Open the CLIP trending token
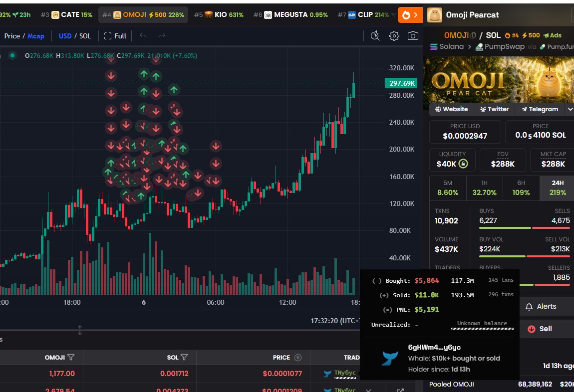 363,14
